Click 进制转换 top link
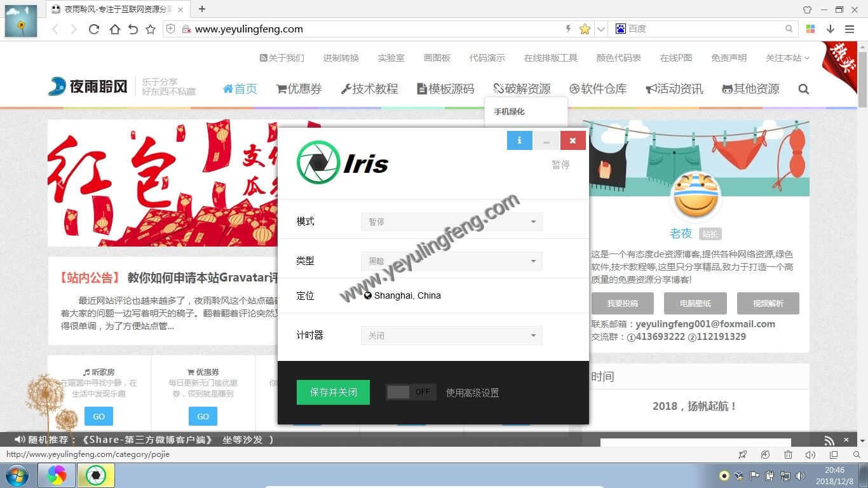The width and height of the screenshot is (868, 488). pos(341,58)
